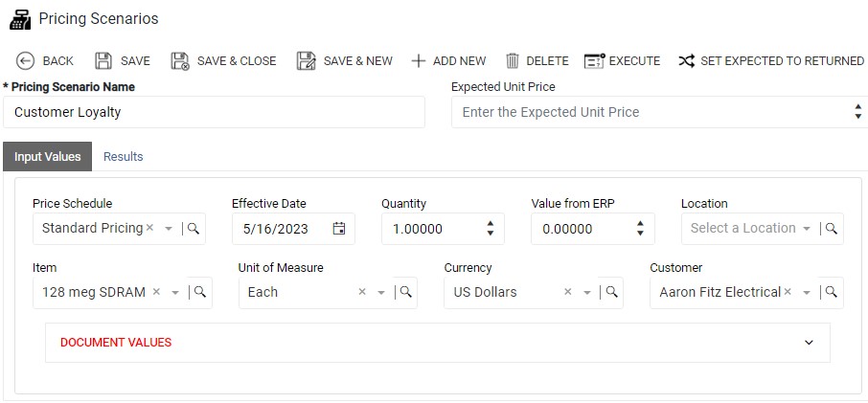Open the Effective Date calendar picker
Screen dimensions: 868x403
(339, 229)
